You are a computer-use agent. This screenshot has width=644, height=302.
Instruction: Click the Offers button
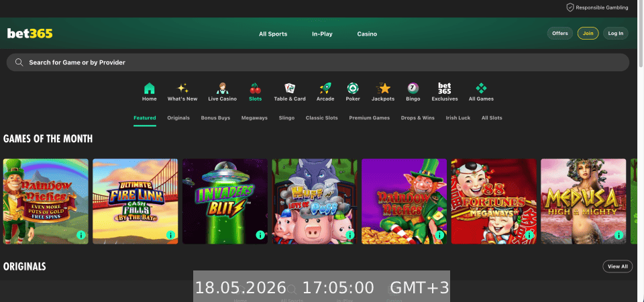tap(559, 34)
